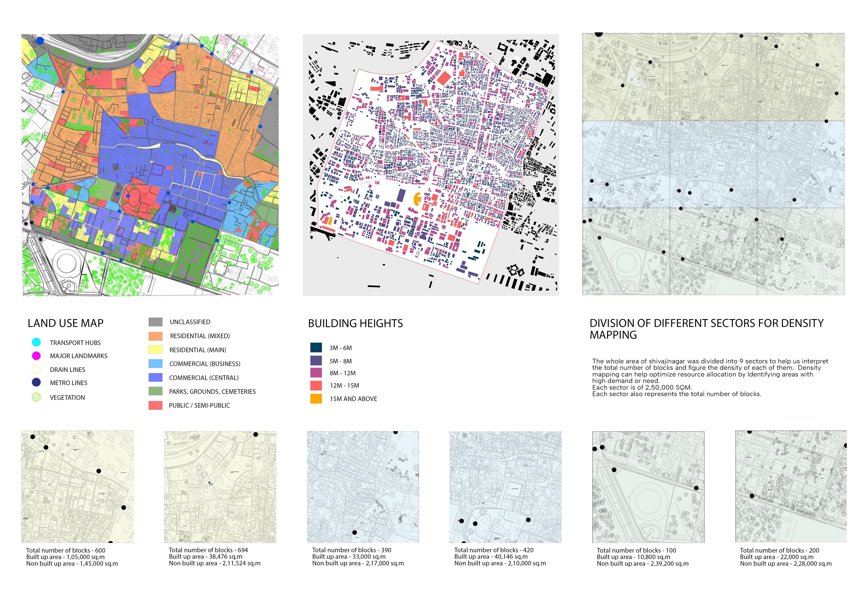Click the Drain Lines legend circle
868x614 pixels.
(x=36, y=369)
